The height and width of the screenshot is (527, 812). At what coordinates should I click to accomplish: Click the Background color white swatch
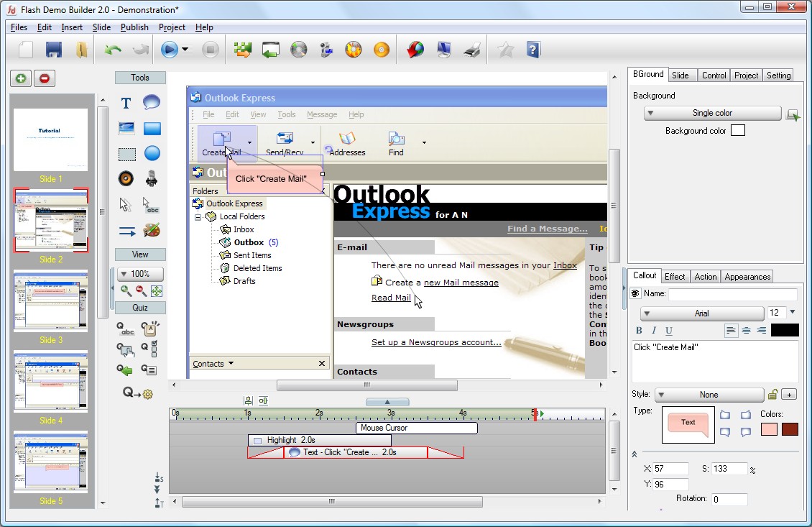click(738, 131)
